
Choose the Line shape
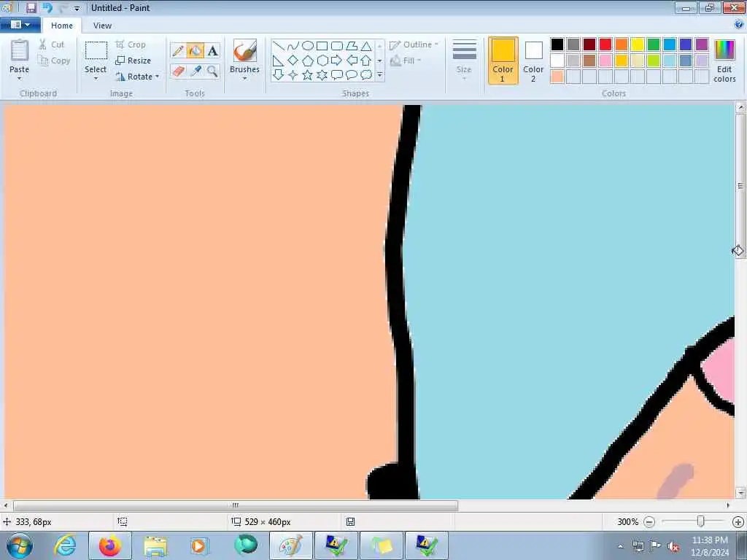click(279, 46)
